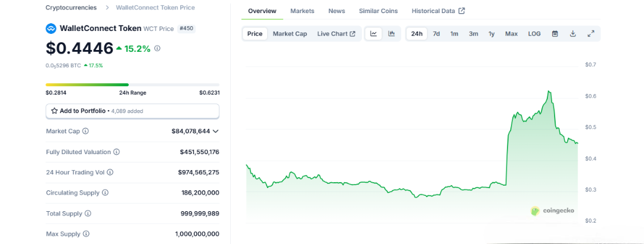The height and width of the screenshot is (244, 644).
Task: Click Add to Portfolio button
Action: 132,111
